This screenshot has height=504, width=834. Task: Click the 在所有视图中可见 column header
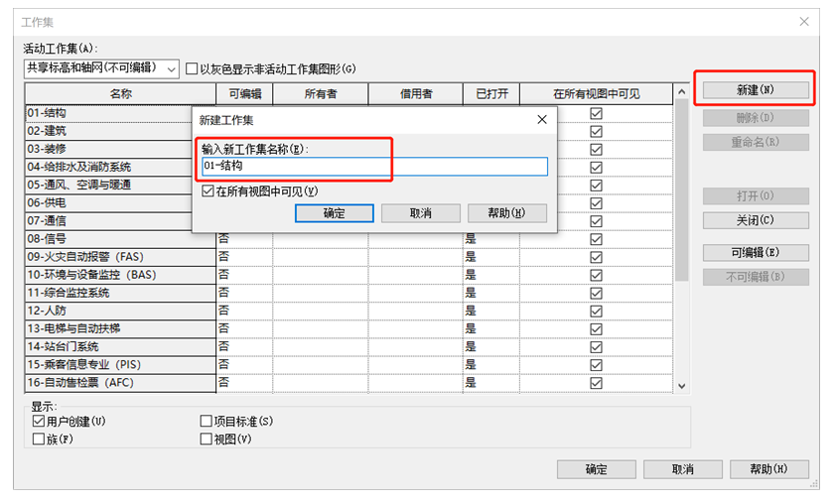click(x=597, y=94)
